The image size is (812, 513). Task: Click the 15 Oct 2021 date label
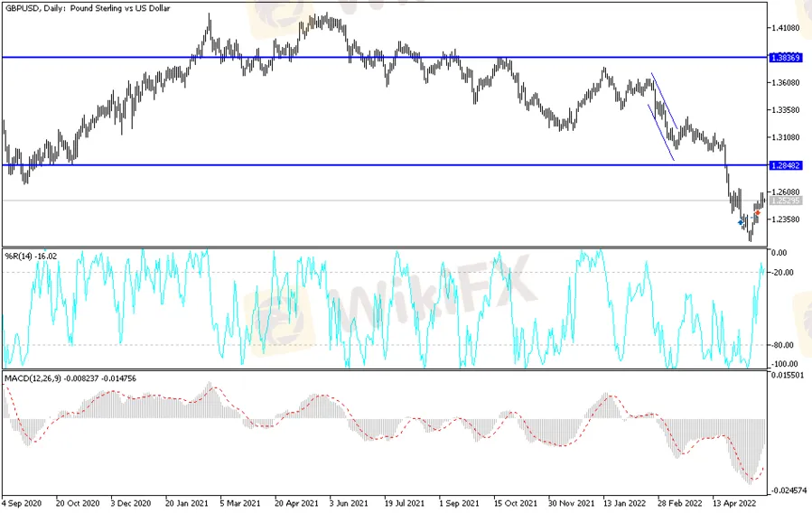click(512, 503)
